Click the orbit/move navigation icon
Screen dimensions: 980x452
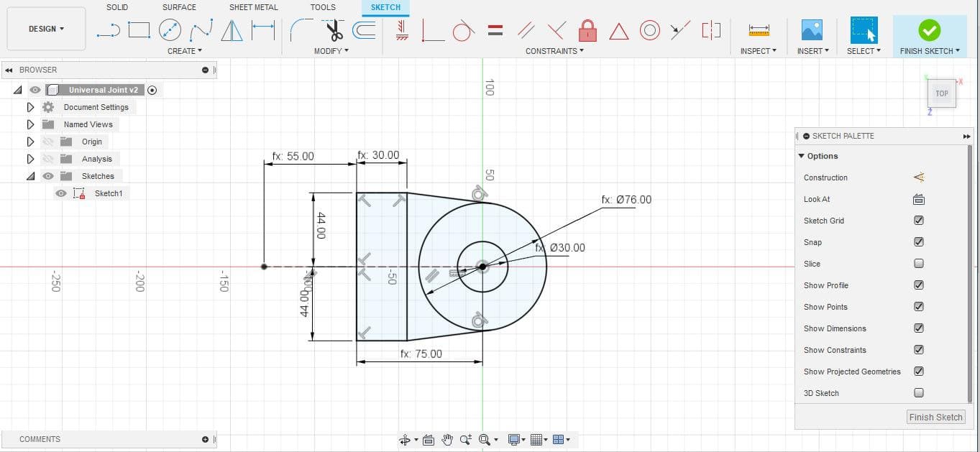point(405,439)
